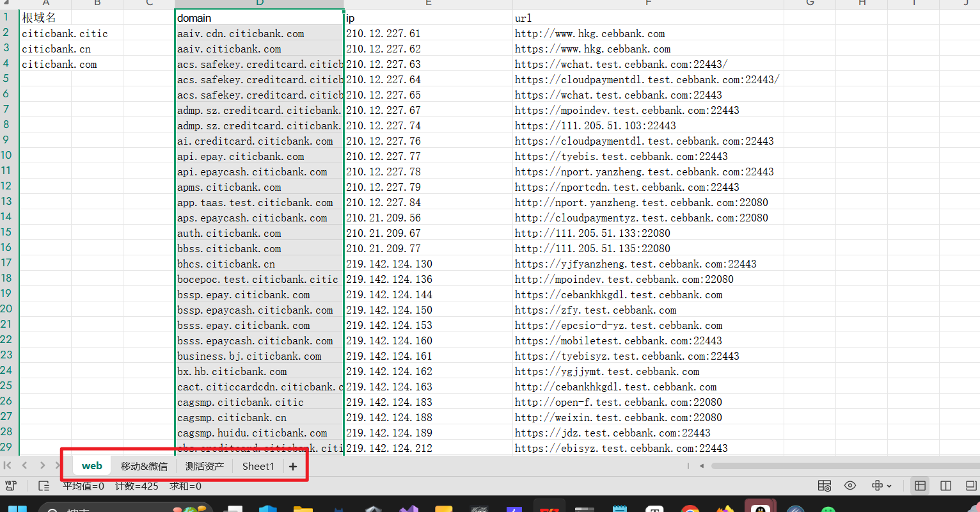Select row 5 header
The height and width of the screenshot is (512, 980).
9,79
